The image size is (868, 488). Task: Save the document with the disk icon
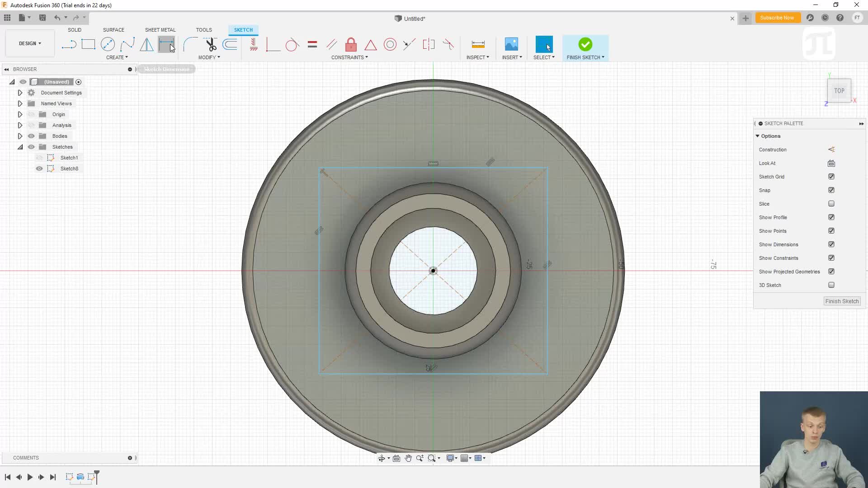click(42, 18)
